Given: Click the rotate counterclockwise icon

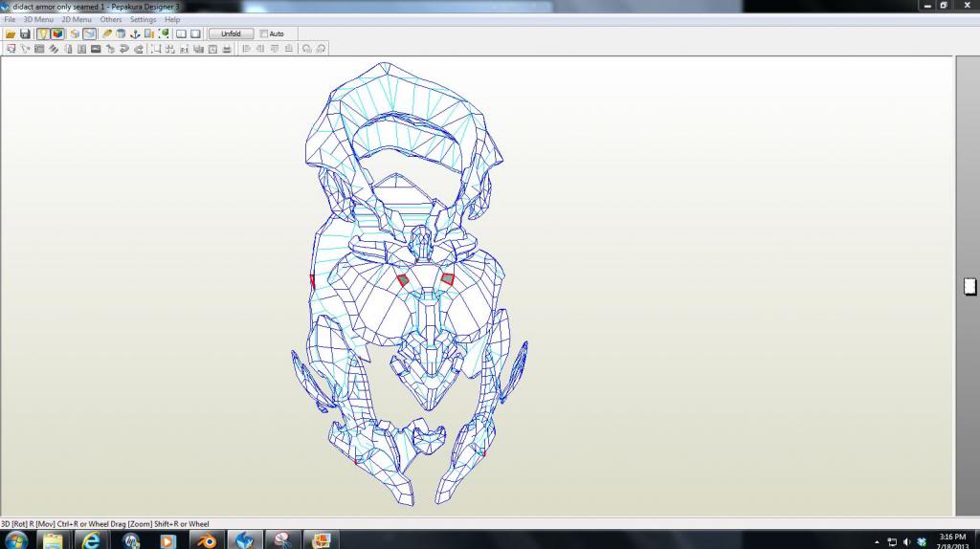Looking at the screenshot, I should 305,49.
